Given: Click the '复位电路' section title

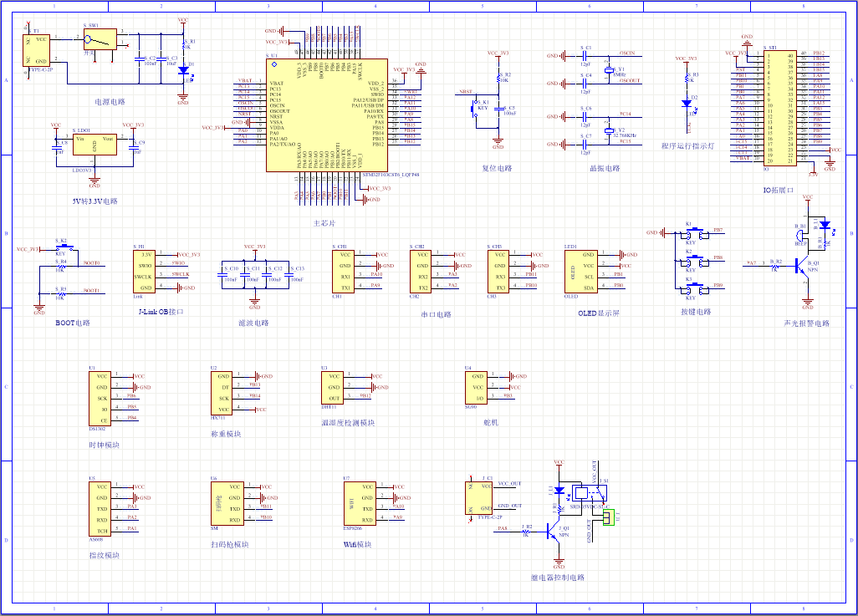Looking at the screenshot, I should (x=497, y=168).
